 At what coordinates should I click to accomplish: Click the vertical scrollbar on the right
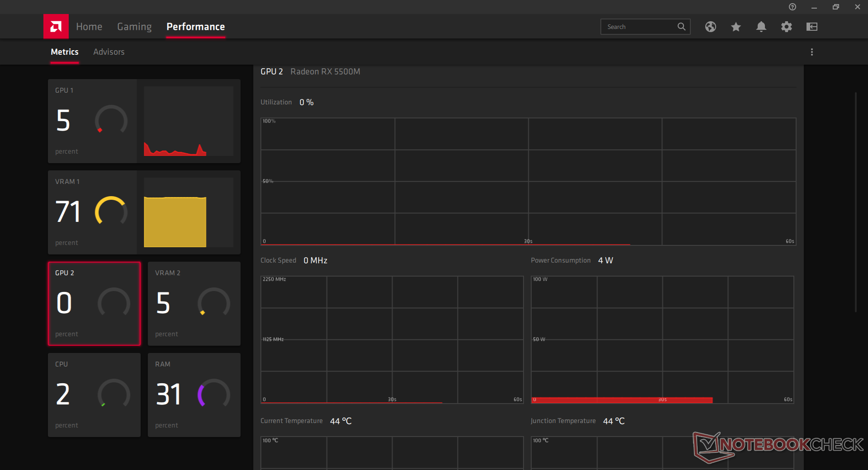[x=855, y=202]
